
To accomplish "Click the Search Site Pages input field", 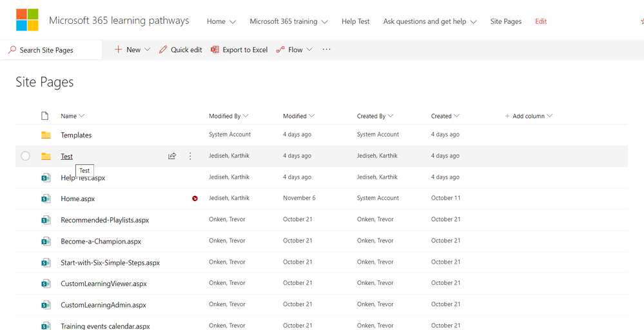I will coord(51,50).
